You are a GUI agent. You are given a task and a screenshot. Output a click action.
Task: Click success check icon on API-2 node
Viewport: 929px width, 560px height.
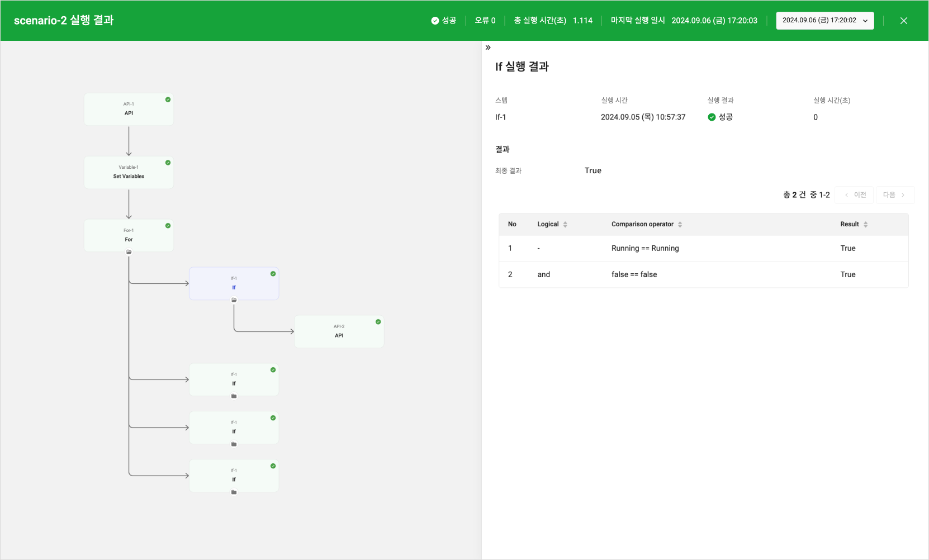pyautogui.click(x=378, y=322)
